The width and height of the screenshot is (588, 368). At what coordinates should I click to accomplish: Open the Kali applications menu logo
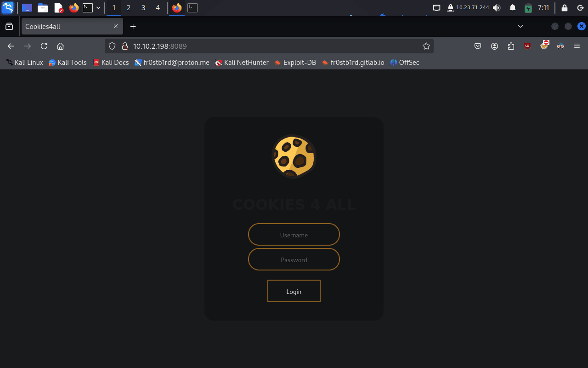point(8,8)
